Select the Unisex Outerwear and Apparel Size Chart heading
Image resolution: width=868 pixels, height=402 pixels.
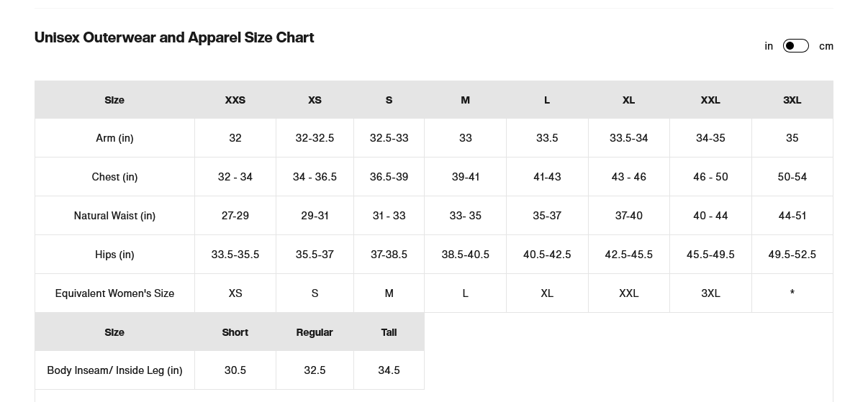click(x=174, y=37)
